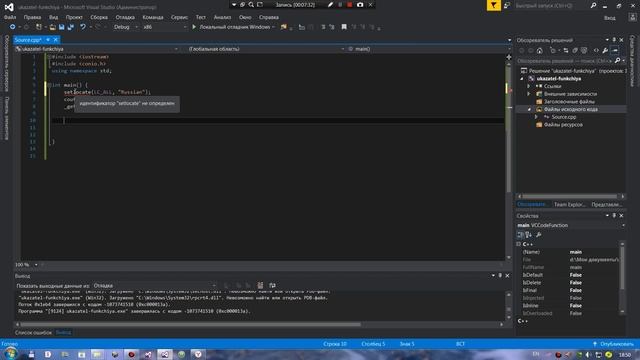Toggle pin on the Source.cpp tab
The height and width of the screenshot is (360, 640).
tap(48, 40)
